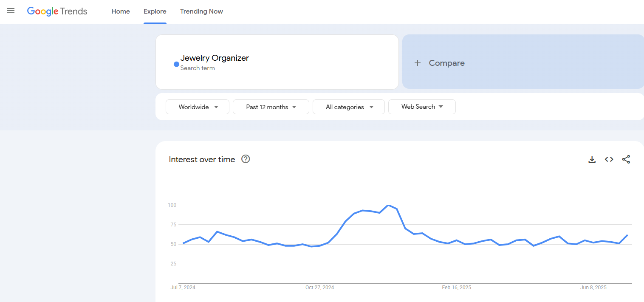The image size is (644, 302).
Task: Open help for Interest over time
Action: point(246,159)
